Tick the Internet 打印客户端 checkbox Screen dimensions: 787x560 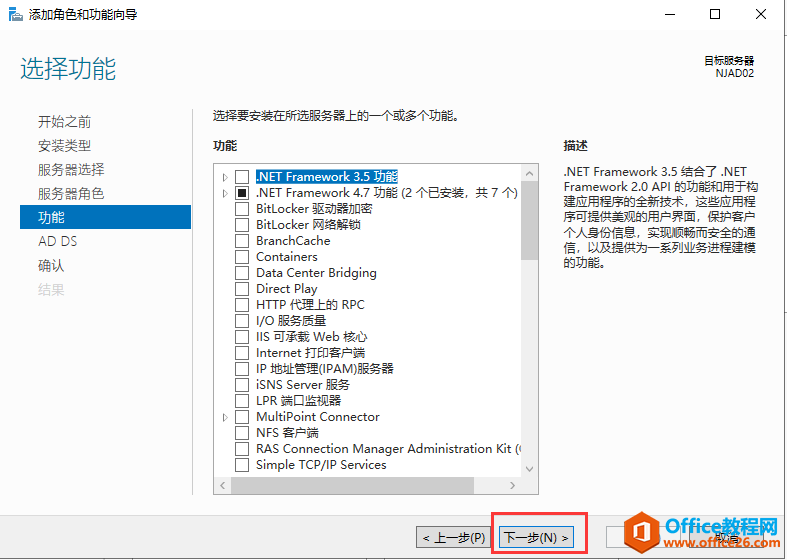click(x=242, y=353)
